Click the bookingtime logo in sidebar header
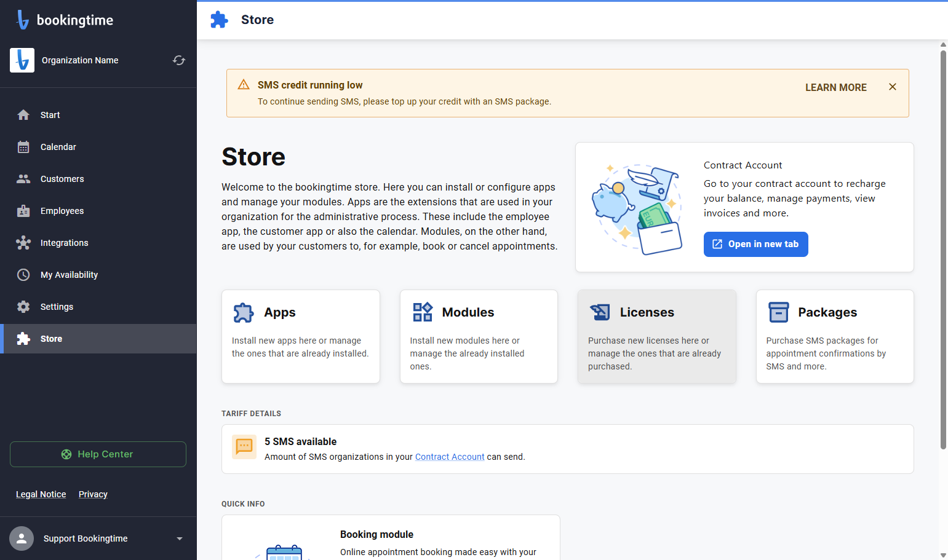The width and height of the screenshot is (948, 560). pyautogui.click(x=65, y=20)
